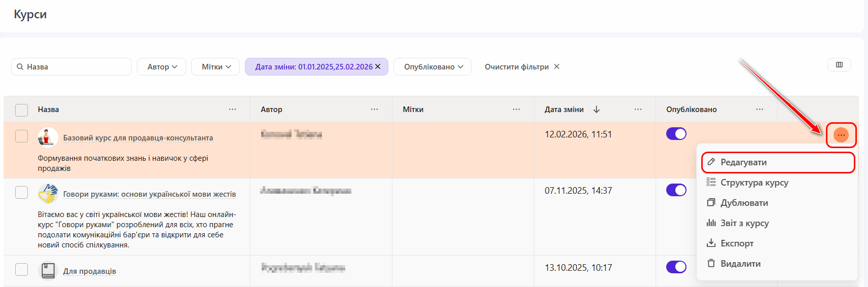Disable published switch for Для продавців course

[676, 267]
